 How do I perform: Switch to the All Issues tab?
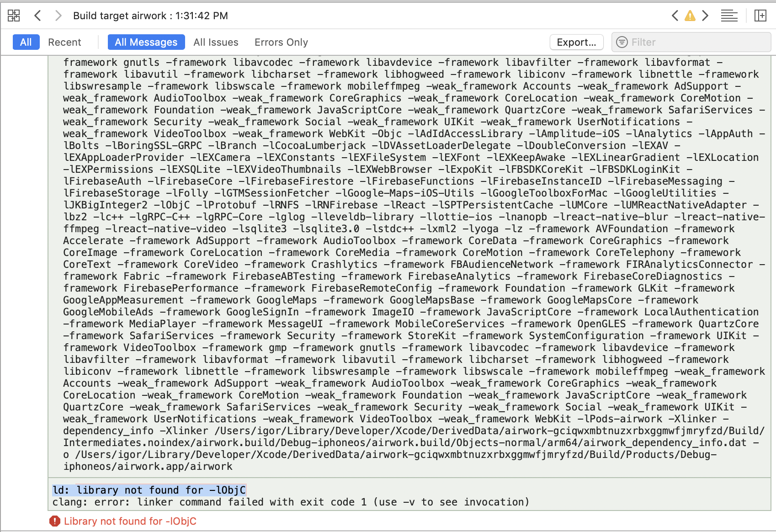(x=216, y=42)
